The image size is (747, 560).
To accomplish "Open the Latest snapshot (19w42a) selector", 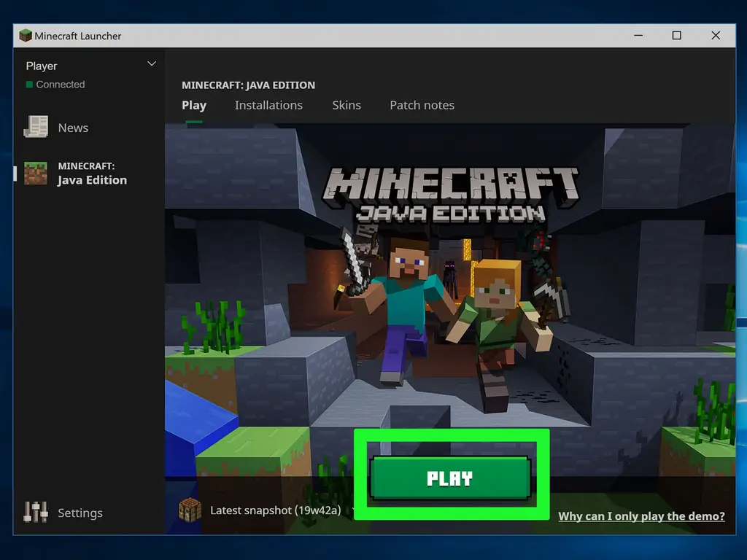I will (275, 510).
